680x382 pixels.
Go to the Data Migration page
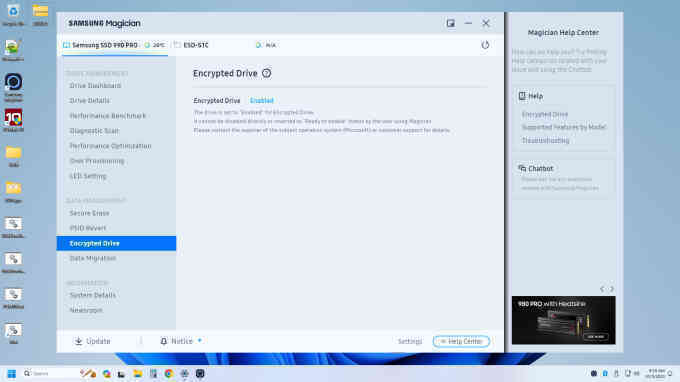(x=93, y=258)
